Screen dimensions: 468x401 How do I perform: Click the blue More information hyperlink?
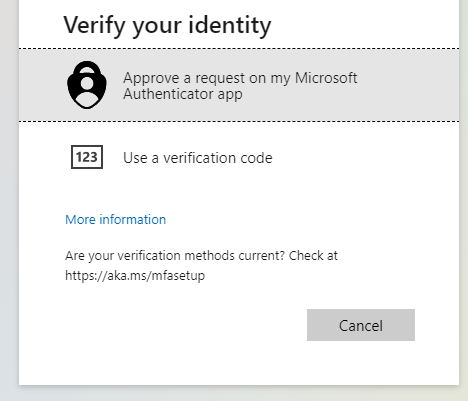[x=115, y=220]
